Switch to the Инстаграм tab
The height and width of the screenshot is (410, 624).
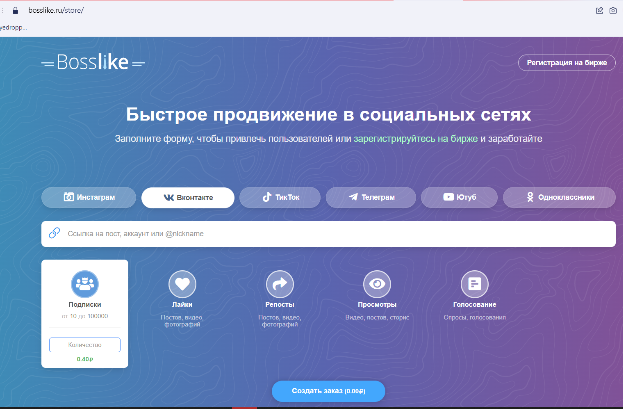[x=89, y=197]
